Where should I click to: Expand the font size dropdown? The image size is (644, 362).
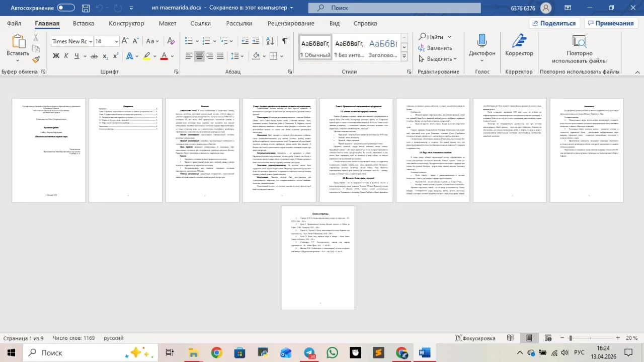pyautogui.click(x=117, y=41)
